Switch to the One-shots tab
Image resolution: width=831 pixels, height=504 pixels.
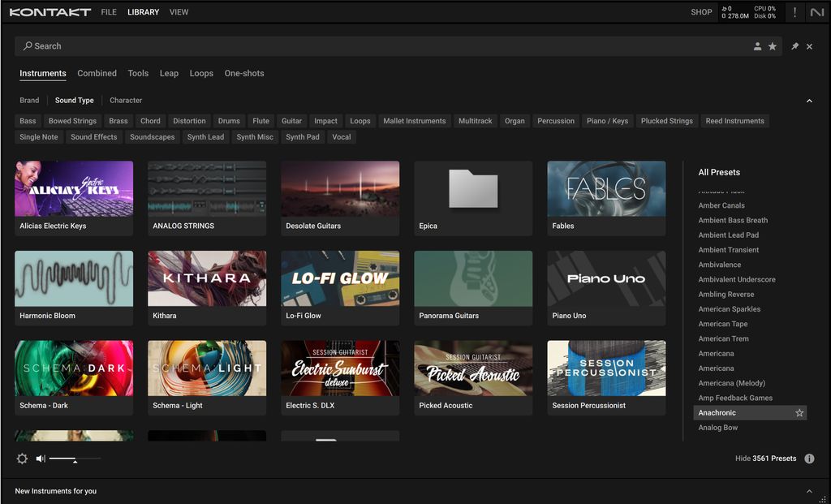(244, 73)
